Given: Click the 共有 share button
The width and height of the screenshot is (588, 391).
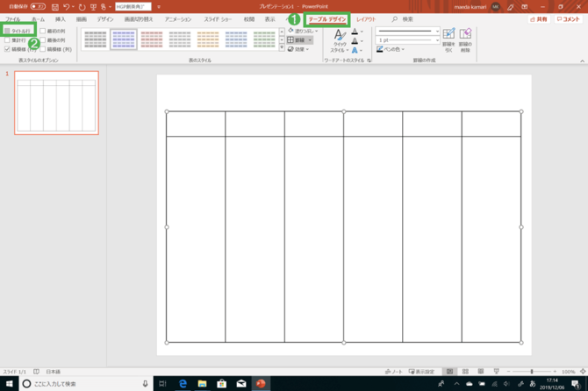Looking at the screenshot, I should point(539,19).
